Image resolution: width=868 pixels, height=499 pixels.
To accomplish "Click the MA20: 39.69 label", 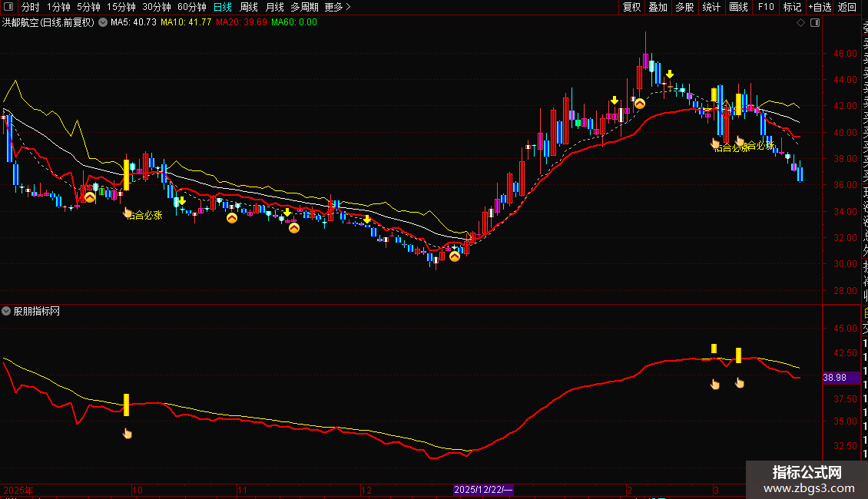I will tap(241, 22).
